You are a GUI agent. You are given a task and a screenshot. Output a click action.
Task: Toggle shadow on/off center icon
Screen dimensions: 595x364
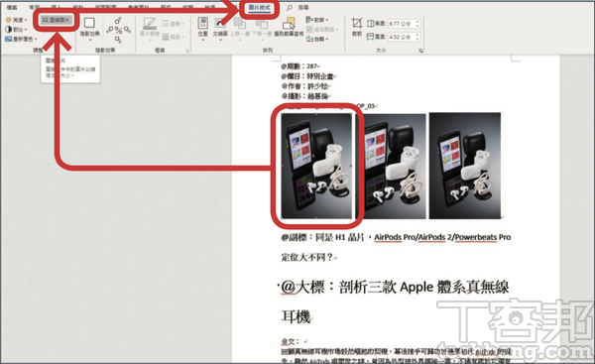click(118, 30)
